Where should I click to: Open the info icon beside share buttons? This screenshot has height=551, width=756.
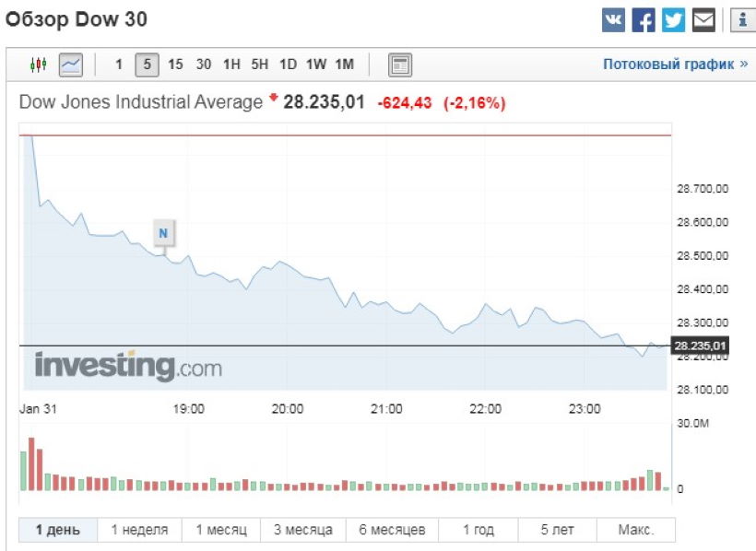coord(743,19)
